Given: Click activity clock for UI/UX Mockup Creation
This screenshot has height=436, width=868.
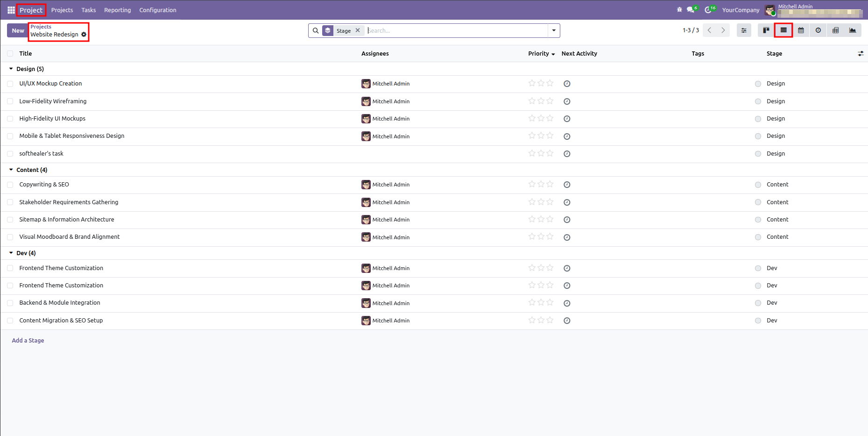Looking at the screenshot, I should 567,84.
